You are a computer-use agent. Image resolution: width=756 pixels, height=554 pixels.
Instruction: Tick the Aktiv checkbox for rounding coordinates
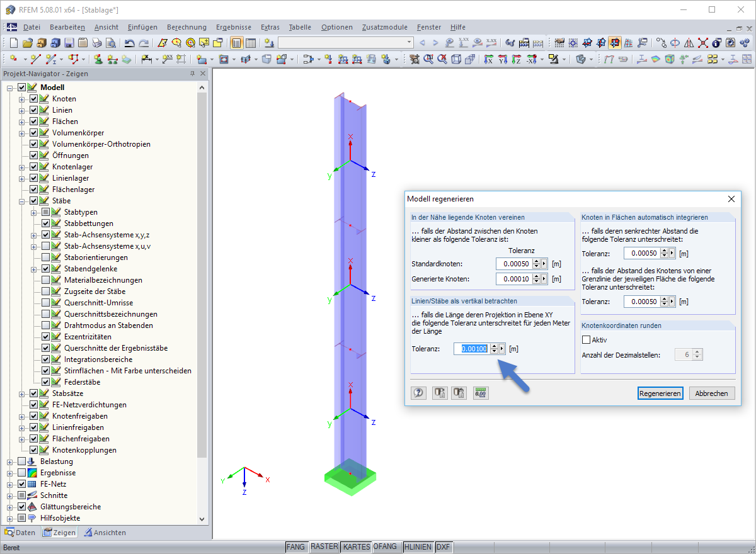coord(587,339)
